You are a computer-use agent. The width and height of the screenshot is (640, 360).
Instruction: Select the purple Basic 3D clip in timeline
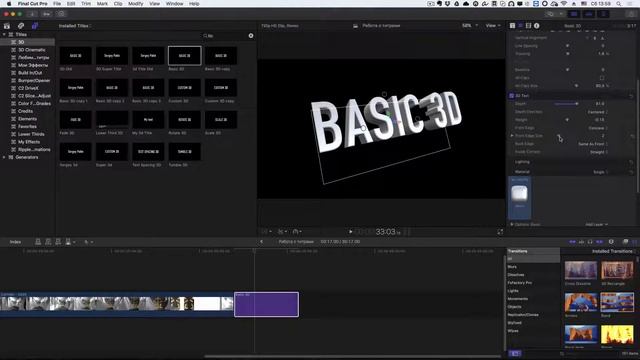[267, 304]
